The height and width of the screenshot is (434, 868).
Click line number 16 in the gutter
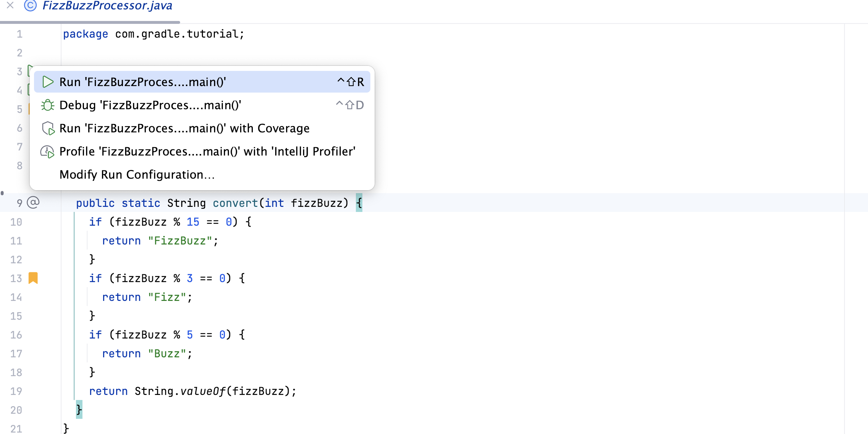pos(16,335)
